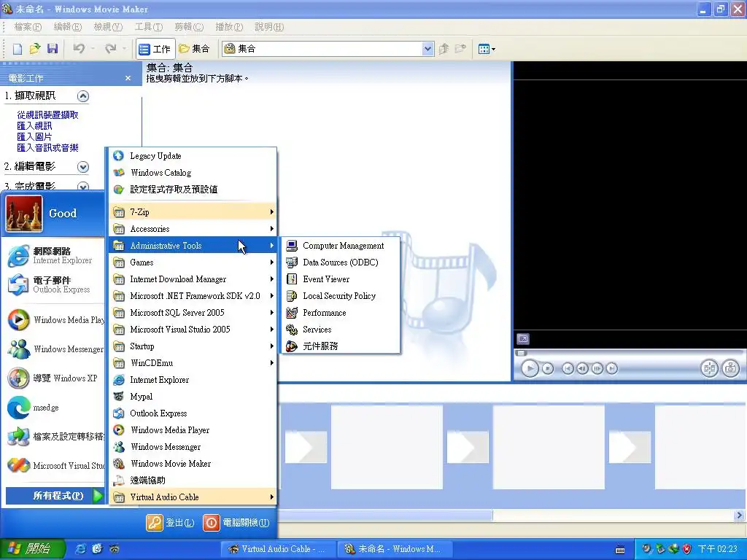Click the take picture camera button

pos(730,368)
